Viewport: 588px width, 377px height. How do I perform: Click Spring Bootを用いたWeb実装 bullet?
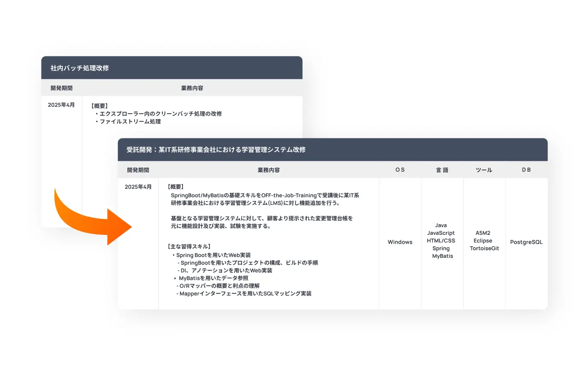pyautogui.click(x=211, y=255)
